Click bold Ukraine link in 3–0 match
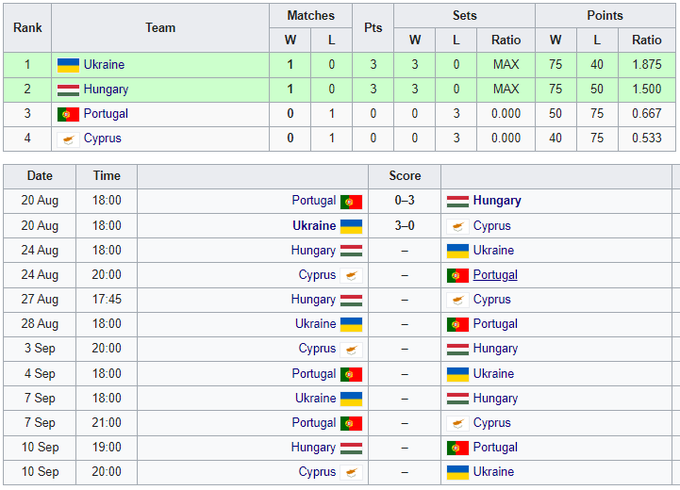680x490 pixels. point(314,226)
